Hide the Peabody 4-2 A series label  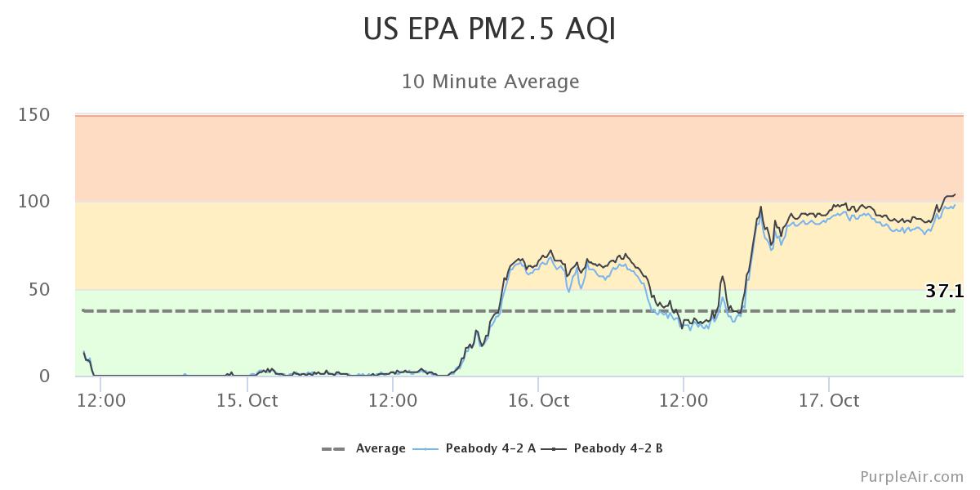tap(491, 448)
